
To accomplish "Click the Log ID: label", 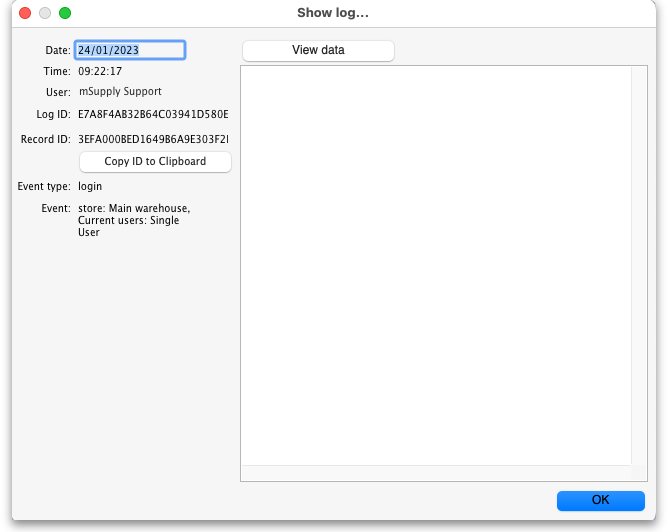I will (53, 115).
